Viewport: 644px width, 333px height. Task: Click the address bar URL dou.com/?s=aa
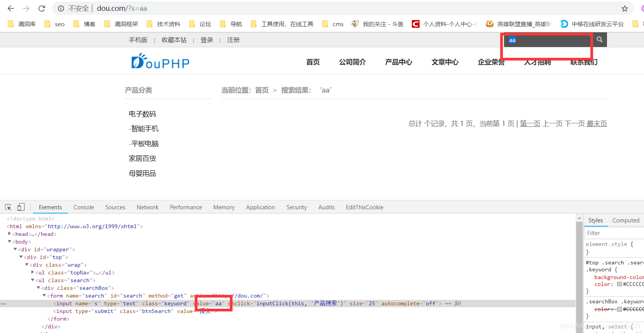click(122, 8)
